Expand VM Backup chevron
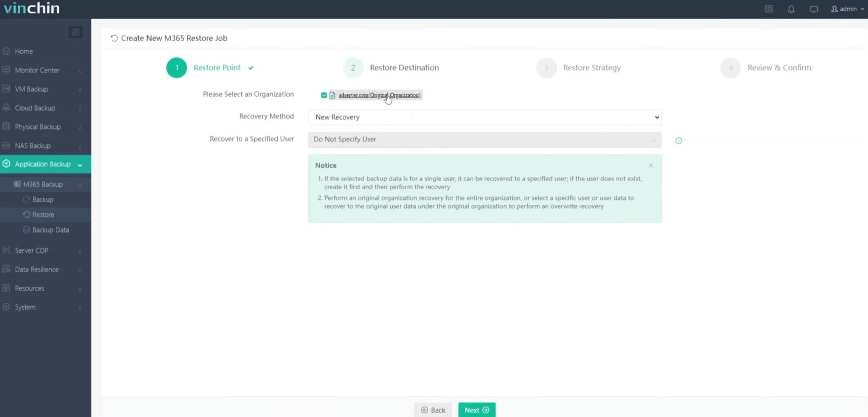The width and height of the screenshot is (868, 417). click(80, 90)
